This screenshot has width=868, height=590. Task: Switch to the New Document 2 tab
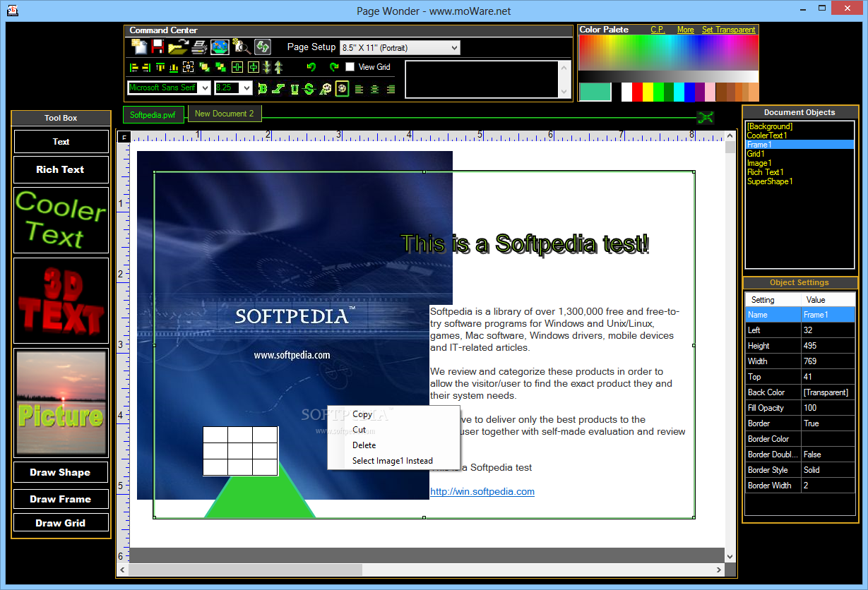[225, 113]
